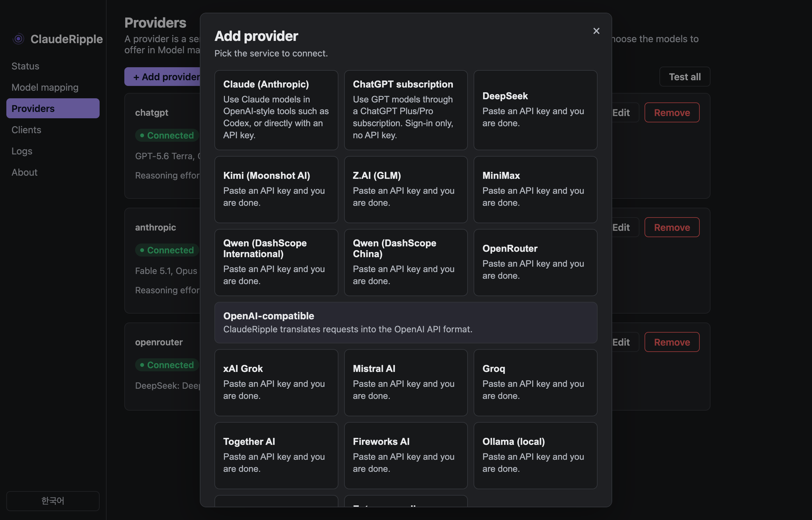
Task: Pick the Together AI provider card
Action: click(x=276, y=456)
